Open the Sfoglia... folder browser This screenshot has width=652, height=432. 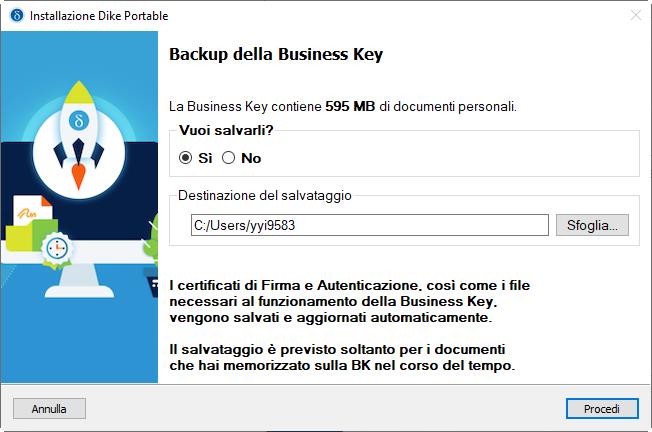point(592,225)
